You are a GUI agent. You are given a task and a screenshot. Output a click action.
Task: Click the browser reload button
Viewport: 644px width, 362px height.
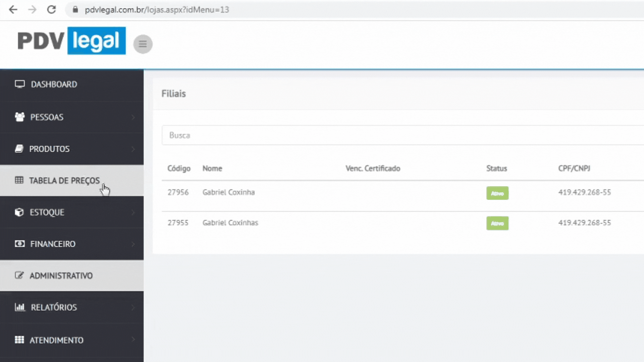coord(51,10)
